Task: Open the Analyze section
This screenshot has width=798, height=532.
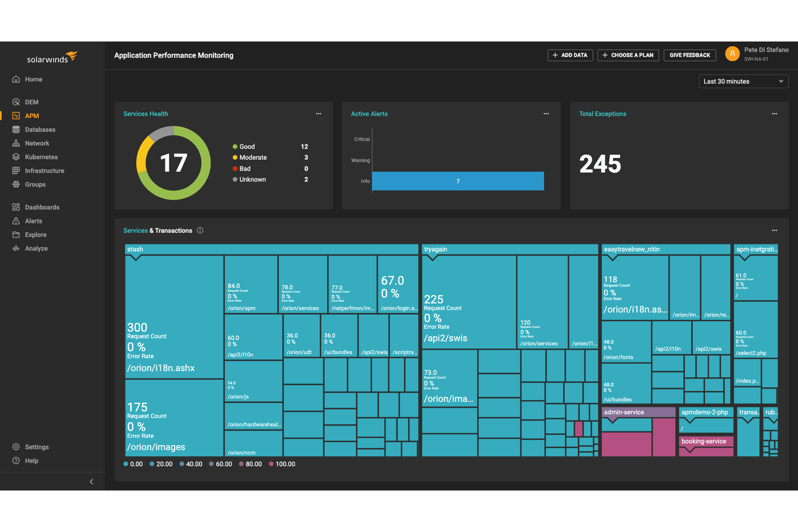Action: pos(36,248)
